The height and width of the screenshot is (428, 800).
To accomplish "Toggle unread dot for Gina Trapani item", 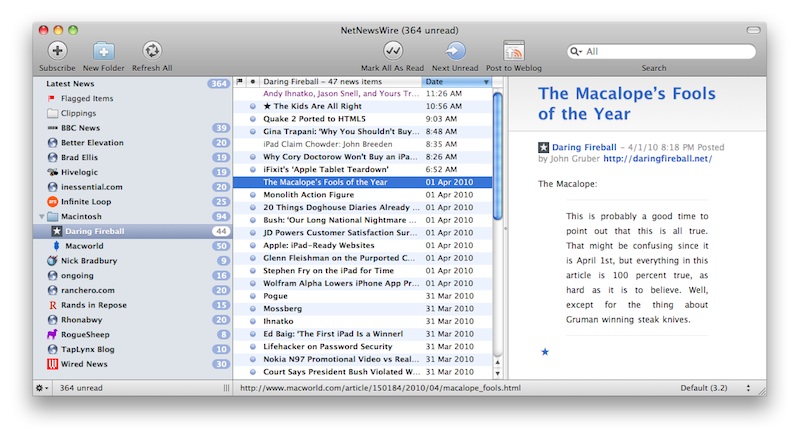I will tap(253, 132).
